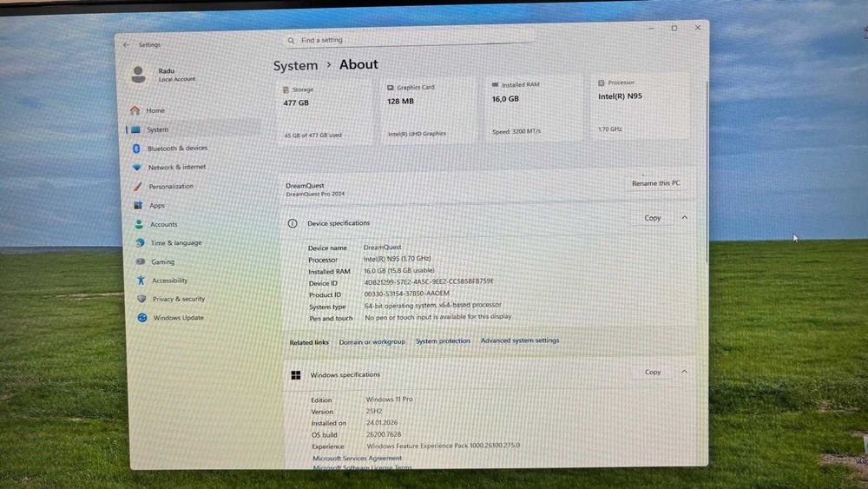This screenshot has width=868, height=489.
Task: Click the Windows Update refresh icon
Action: pos(142,317)
